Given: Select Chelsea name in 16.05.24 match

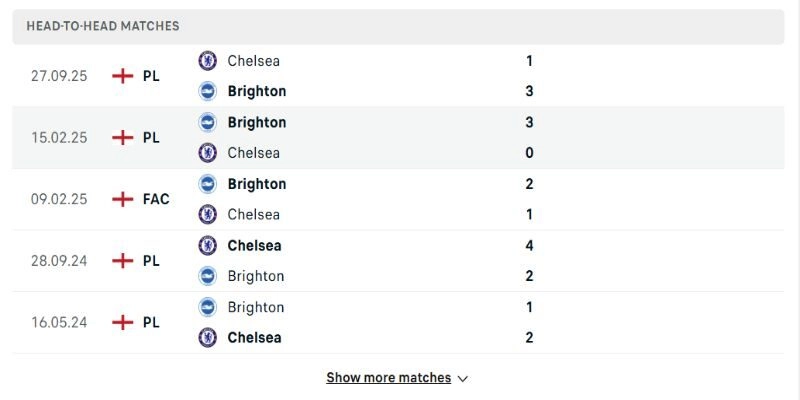Looking at the screenshot, I should 254,338.
